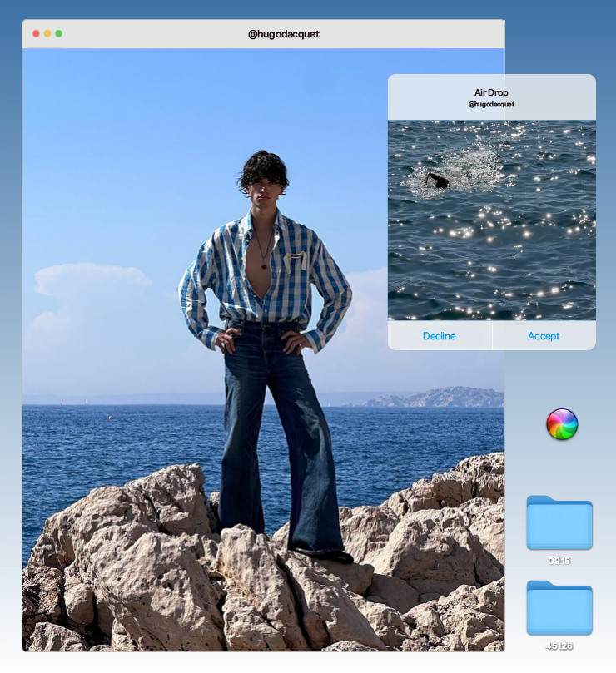Accept the incoming AirDrop
Image resolution: width=616 pixels, height=673 pixels.
(544, 336)
